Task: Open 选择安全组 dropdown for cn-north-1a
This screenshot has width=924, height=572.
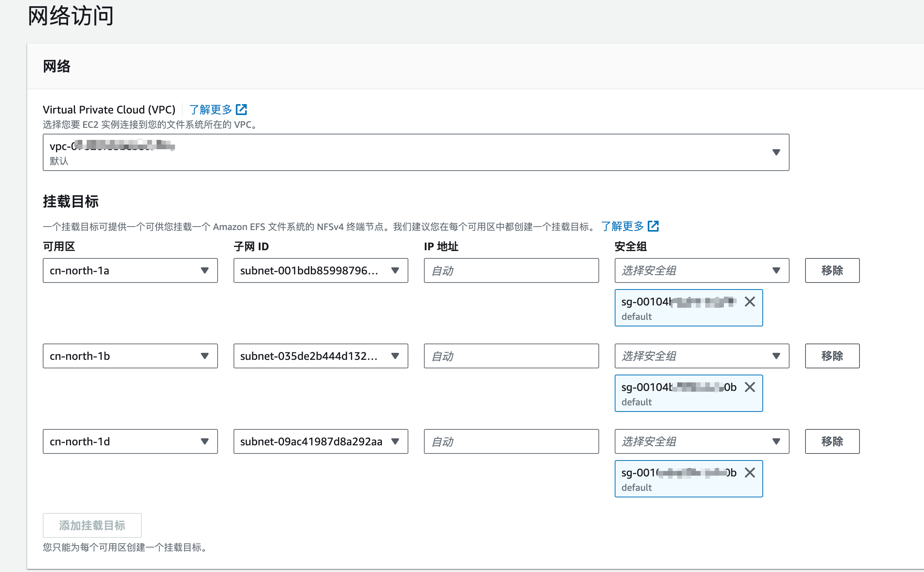Action: click(701, 270)
